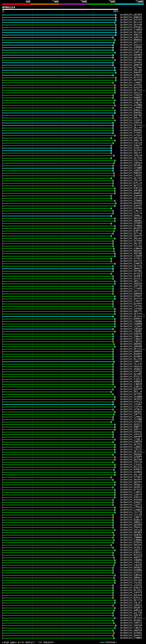Select the UniRef100_B8HL78 label

coord(131,140)
